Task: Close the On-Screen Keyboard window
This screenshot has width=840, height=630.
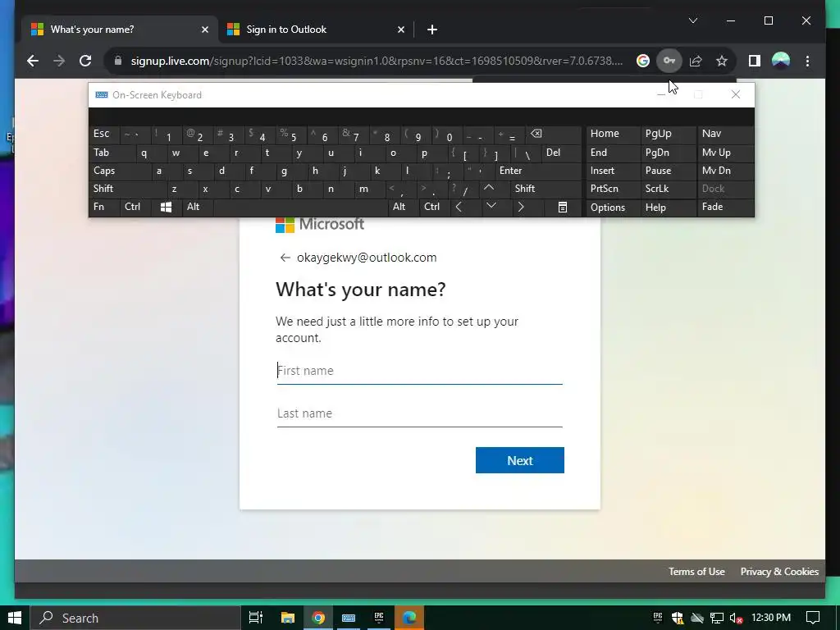Action: [x=736, y=95]
